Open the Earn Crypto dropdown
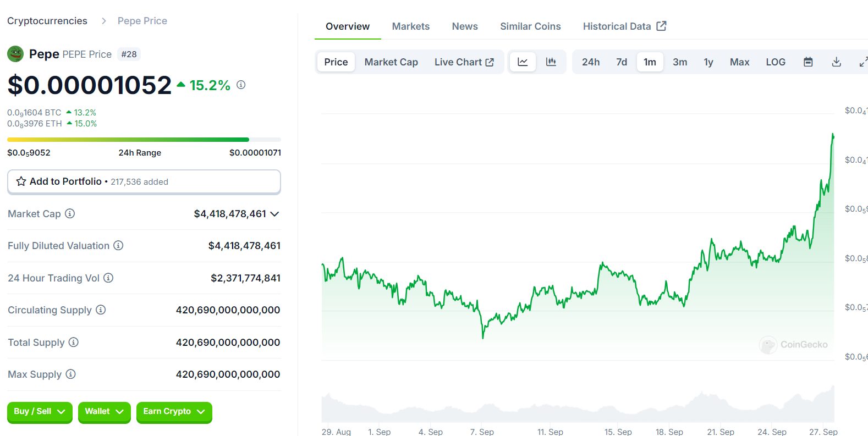Screen dimensions: 868x436 pos(174,412)
